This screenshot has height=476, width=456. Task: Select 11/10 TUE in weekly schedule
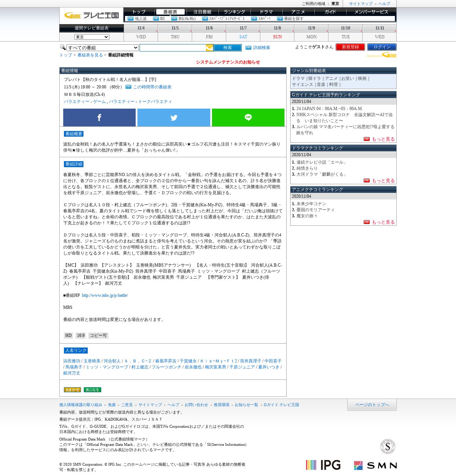point(346,32)
